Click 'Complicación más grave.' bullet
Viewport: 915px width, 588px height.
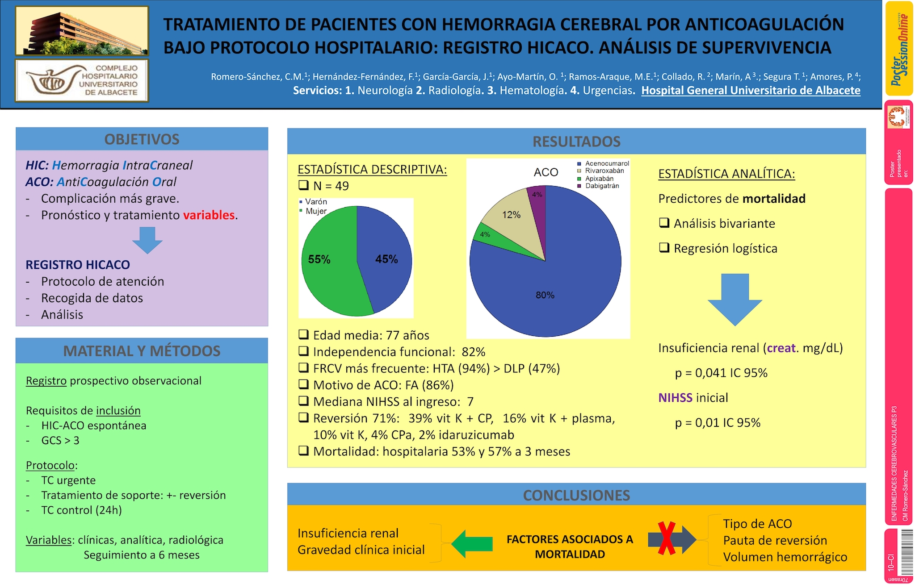(x=110, y=199)
